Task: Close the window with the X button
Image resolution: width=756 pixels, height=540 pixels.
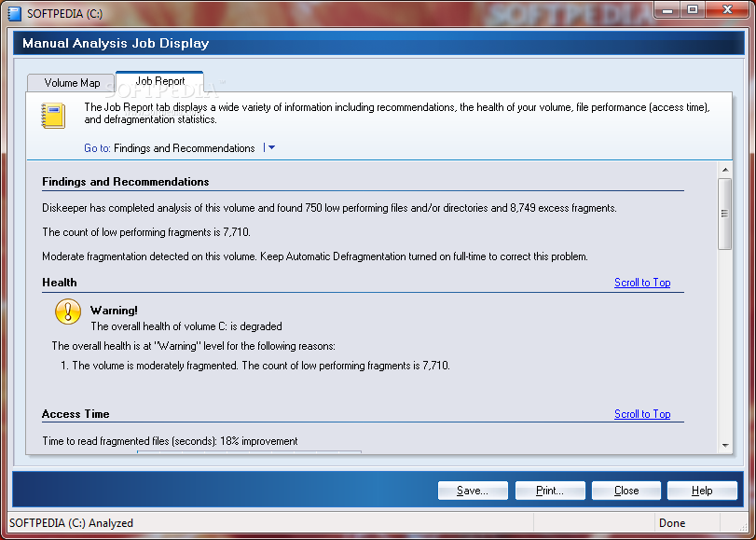Action: point(727,9)
